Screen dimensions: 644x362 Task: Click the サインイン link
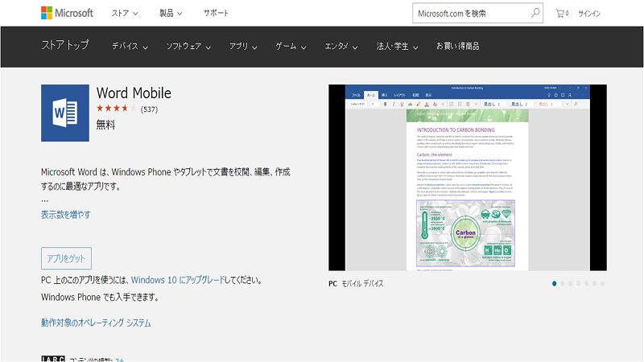point(589,14)
